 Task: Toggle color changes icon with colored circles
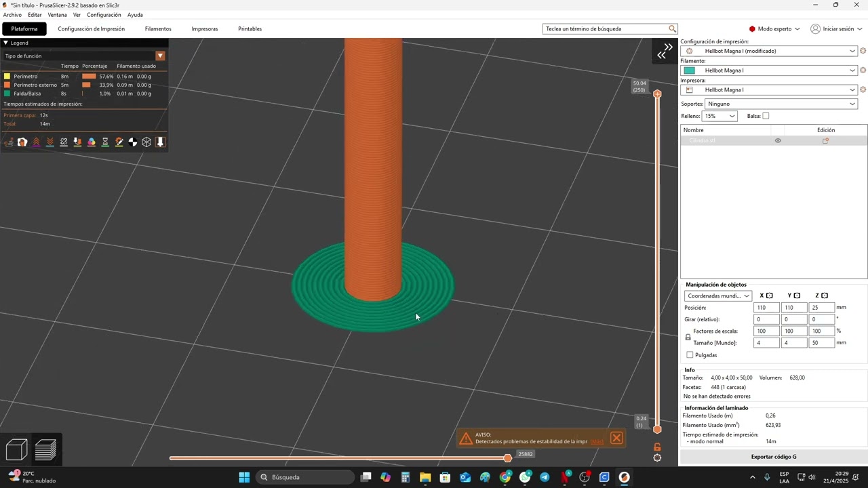point(92,142)
